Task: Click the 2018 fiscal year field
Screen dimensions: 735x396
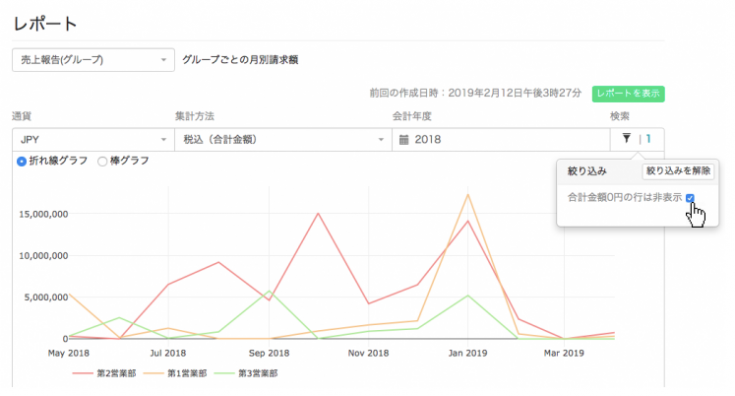Action: pyautogui.click(x=501, y=140)
